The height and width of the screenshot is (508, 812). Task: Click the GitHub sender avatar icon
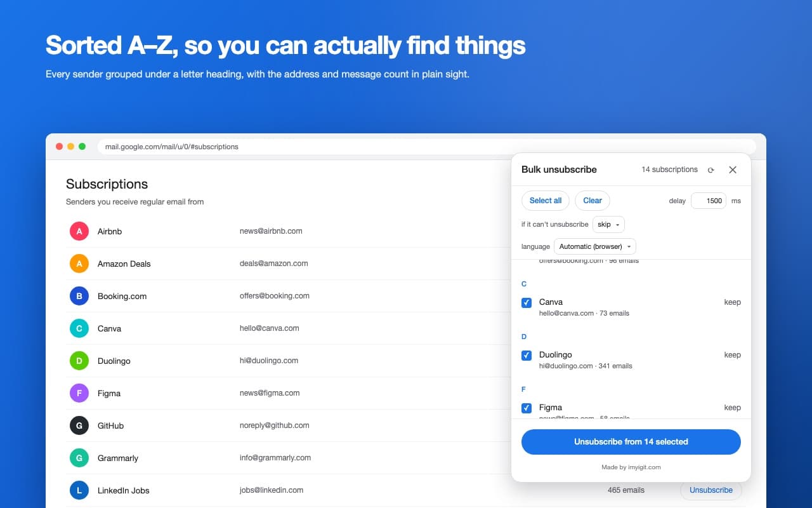point(79,425)
